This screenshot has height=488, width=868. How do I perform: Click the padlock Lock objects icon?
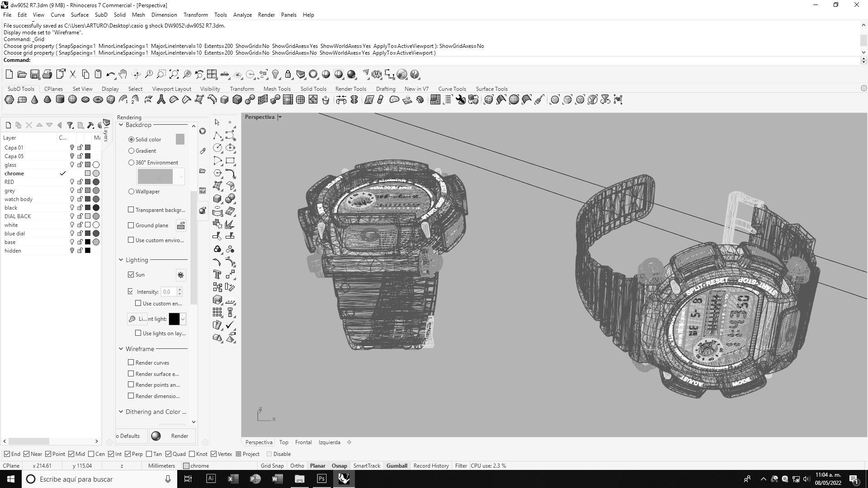tap(288, 75)
